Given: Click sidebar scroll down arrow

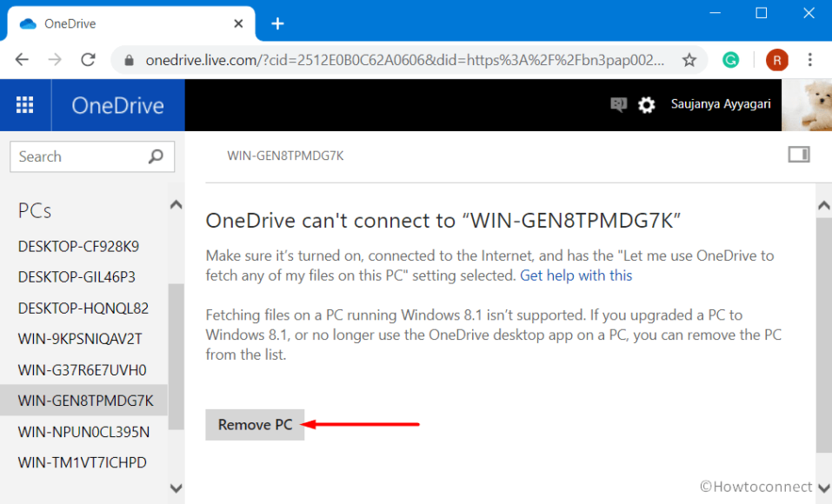Looking at the screenshot, I should pyautogui.click(x=176, y=487).
